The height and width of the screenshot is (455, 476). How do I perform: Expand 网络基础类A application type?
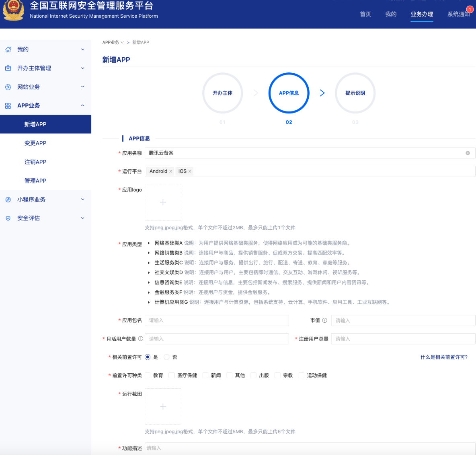pos(149,243)
